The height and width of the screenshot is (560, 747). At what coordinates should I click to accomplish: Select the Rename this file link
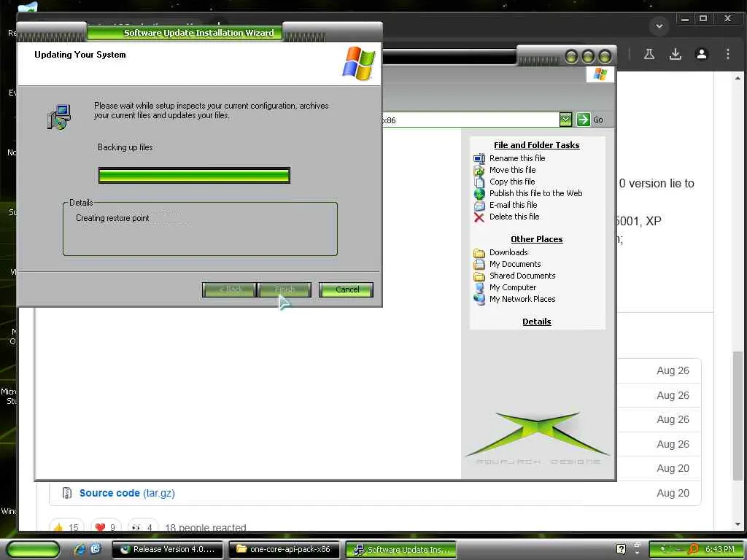[517, 158]
